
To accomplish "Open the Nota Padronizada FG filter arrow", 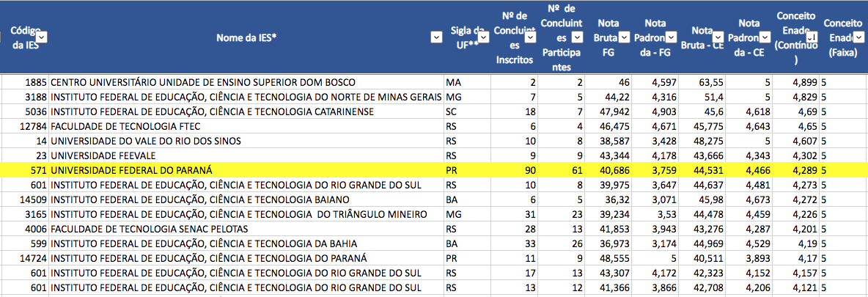I will 671,37.
